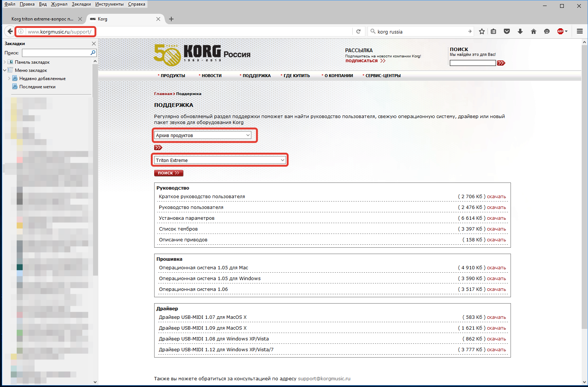Collapse the Меню закладок tree node
The image size is (588, 387).
click(x=5, y=70)
